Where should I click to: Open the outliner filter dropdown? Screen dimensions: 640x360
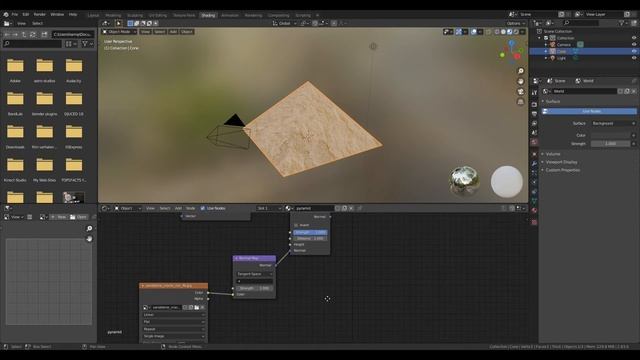click(x=623, y=23)
